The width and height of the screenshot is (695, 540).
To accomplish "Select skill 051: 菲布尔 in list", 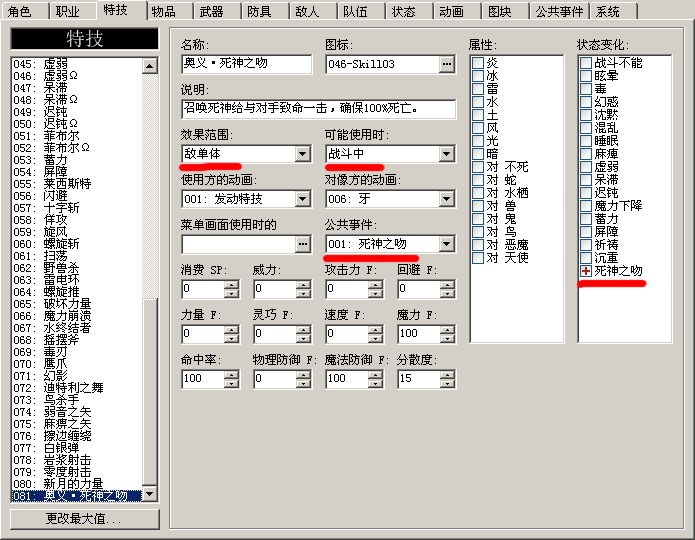I will coord(76,136).
